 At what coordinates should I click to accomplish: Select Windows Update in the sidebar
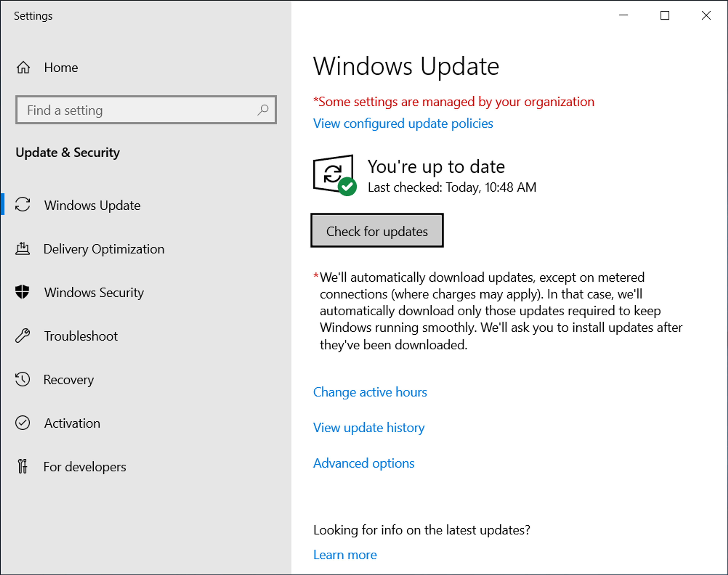(146, 205)
